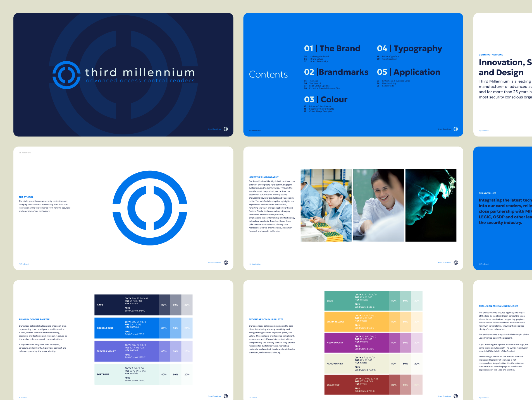Select the dark photo of man with glowing glasses
Screen dimensions: 532x400
(431, 205)
